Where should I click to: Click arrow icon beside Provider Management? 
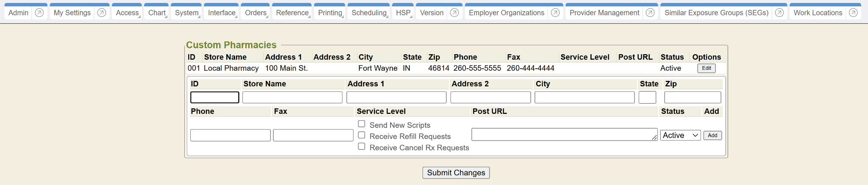pyautogui.click(x=650, y=13)
